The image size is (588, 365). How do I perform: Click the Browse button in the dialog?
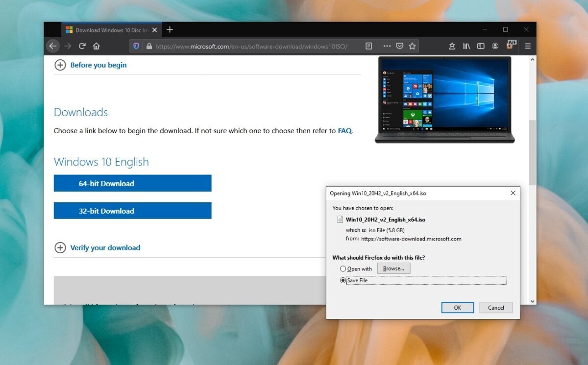(393, 268)
